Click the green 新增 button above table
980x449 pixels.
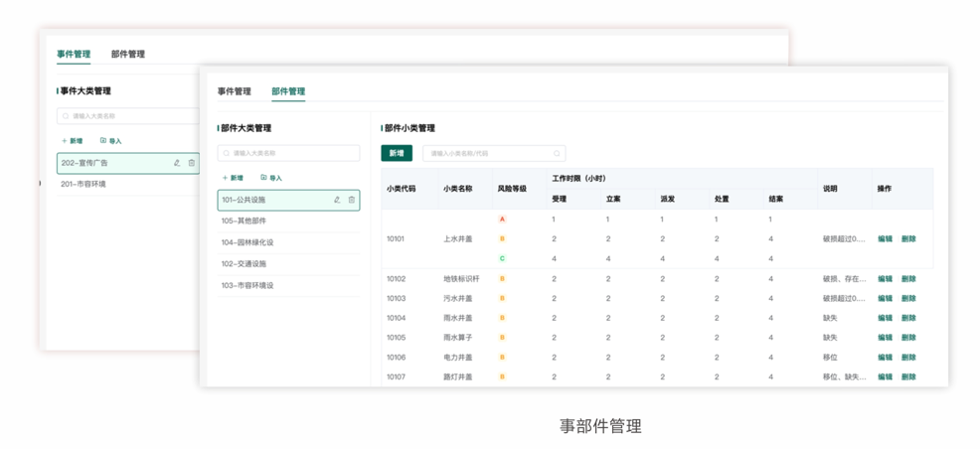click(x=397, y=153)
